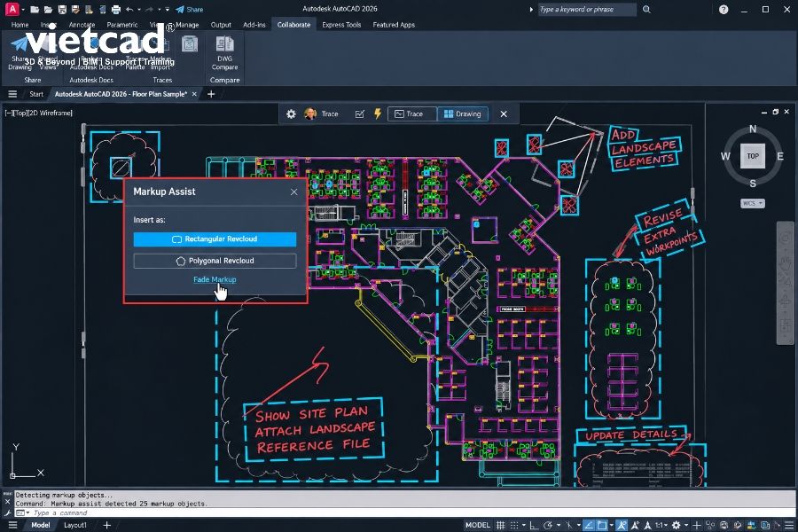Open the file tab hamburger menu beside Start

coord(12,94)
